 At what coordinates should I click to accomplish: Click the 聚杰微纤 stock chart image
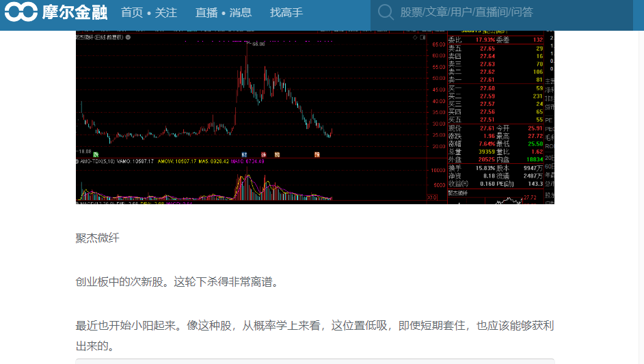coord(315,117)
